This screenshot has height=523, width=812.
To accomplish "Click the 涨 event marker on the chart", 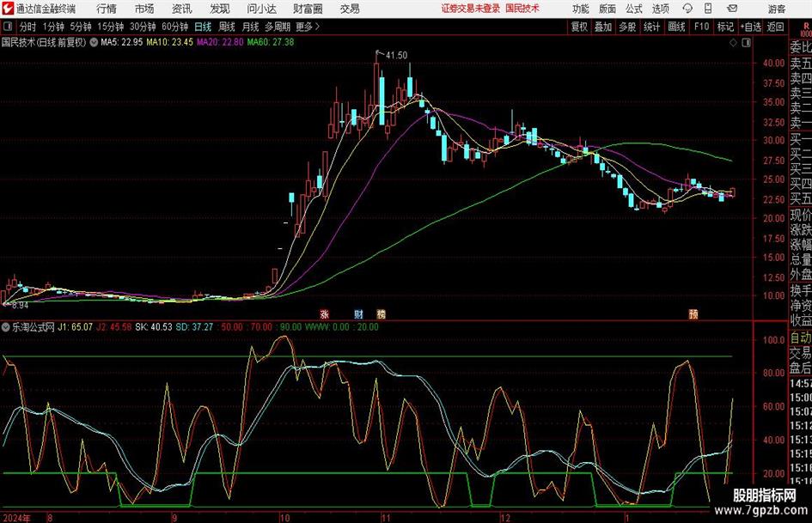I will pyautogui.click(x=325, y=313).
